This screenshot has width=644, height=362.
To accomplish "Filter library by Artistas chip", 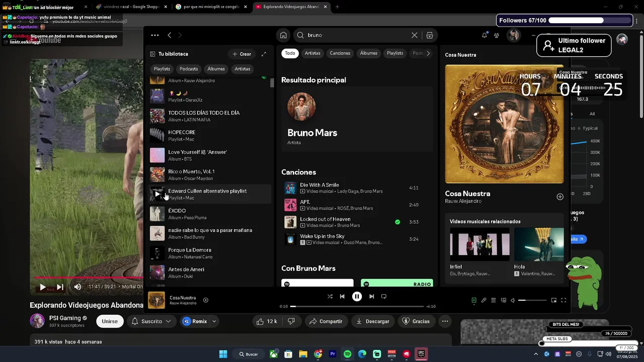I will click(243, 69).
